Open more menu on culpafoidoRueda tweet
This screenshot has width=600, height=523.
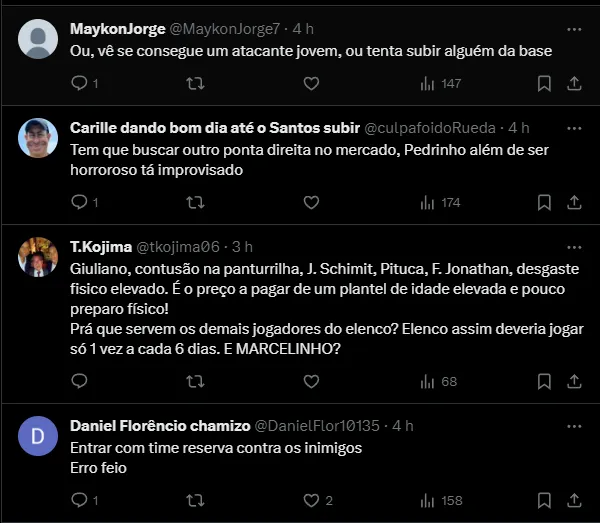pos(575,128)
